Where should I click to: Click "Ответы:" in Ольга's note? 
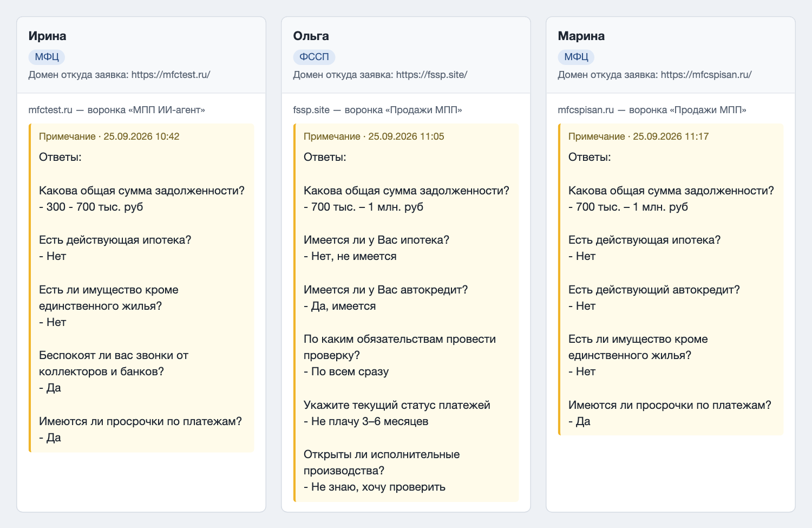pos(325,157)
